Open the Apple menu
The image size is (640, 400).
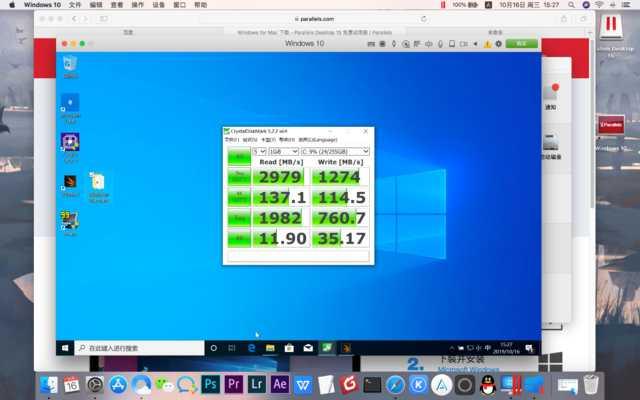[12, 5]
